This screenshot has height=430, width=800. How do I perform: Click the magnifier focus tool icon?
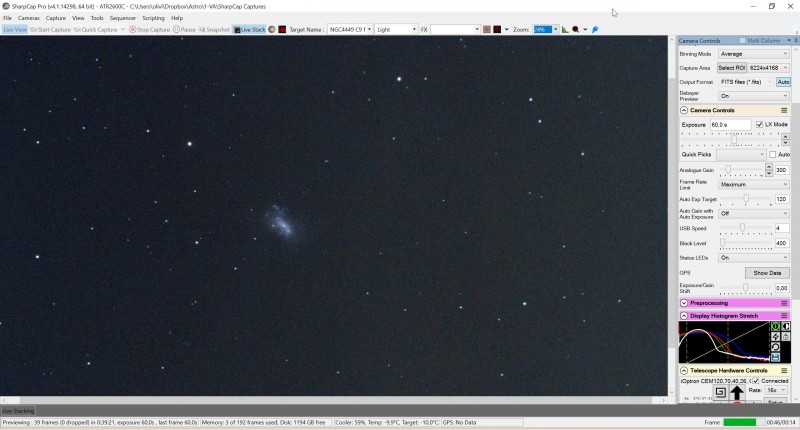pyautogui.click(x=576, y=30)
